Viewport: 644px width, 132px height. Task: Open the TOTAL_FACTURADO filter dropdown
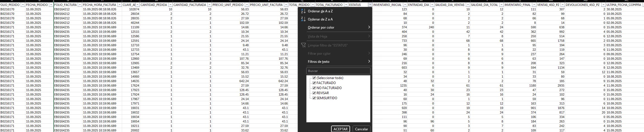tap(346, 5)
